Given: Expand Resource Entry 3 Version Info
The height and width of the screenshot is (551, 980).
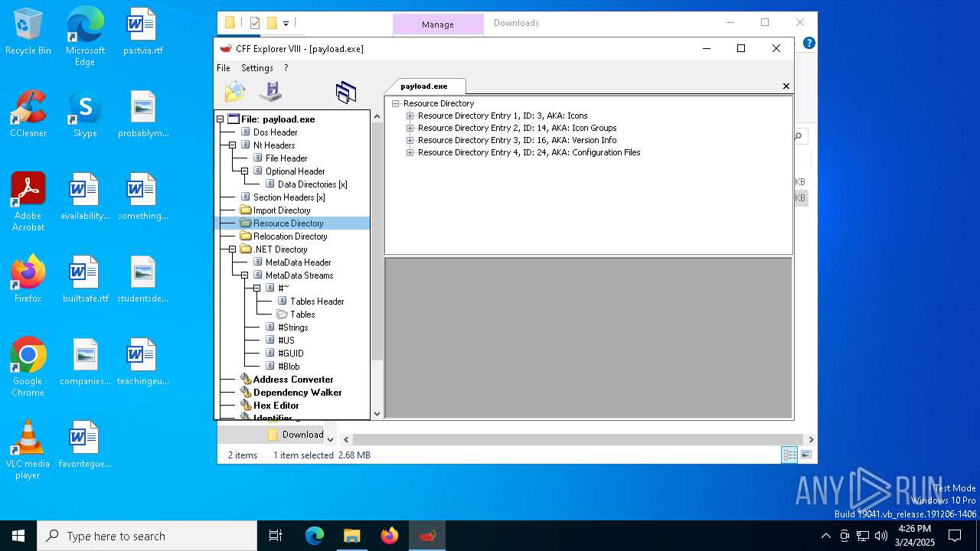Looking at the screenshot, I should coord(410,141).
